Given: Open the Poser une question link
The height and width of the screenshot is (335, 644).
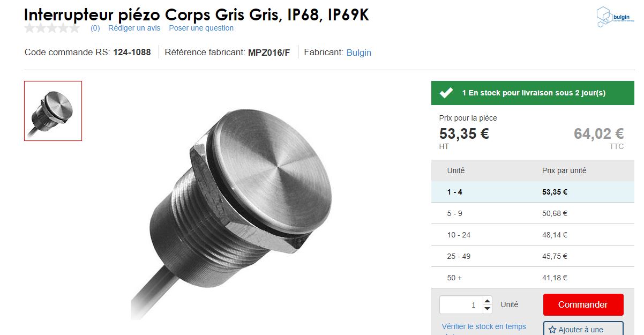Looking at the screenshot, I should pos(201,28).
